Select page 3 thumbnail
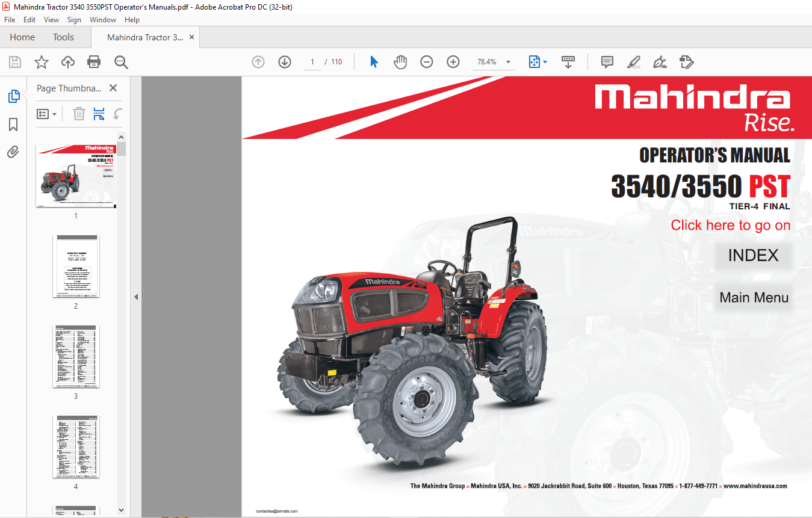This screenshot has height=518, width=812. pyautogui.click(x=76, y=356)
